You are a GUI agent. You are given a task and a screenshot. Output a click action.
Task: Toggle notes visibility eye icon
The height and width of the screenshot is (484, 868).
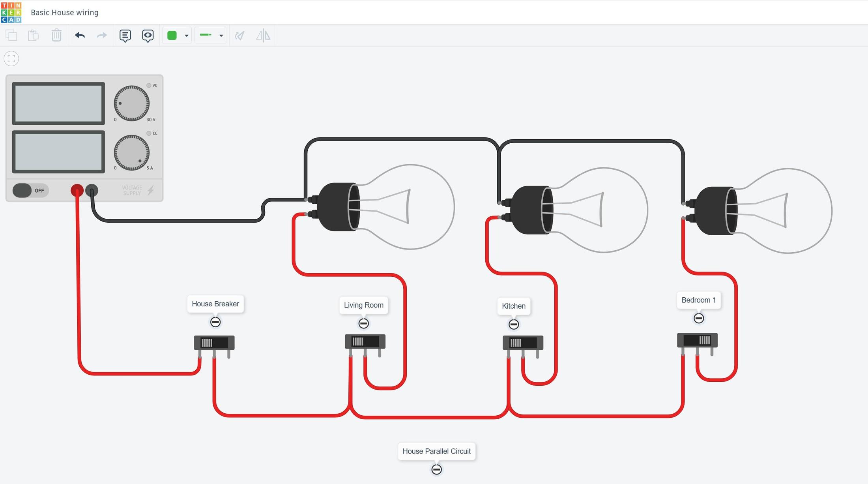(148, 36)
